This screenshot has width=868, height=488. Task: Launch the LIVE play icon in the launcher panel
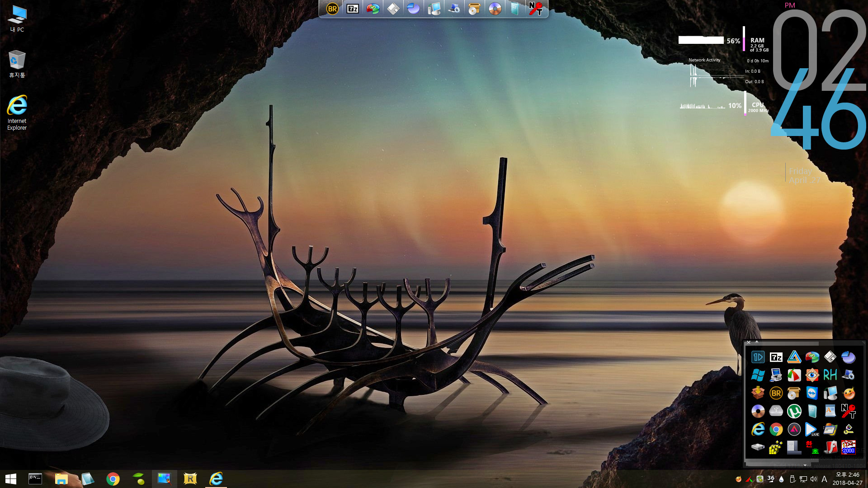click(812, 429)
